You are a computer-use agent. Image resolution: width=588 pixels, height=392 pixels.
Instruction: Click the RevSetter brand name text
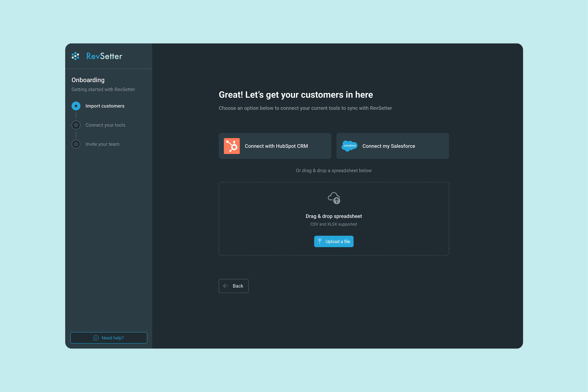[x=104, y=56]
